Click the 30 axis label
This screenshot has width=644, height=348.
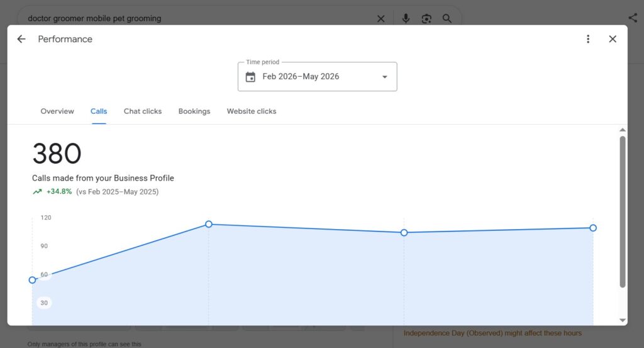pyautogui.click(x=44, y=303)
